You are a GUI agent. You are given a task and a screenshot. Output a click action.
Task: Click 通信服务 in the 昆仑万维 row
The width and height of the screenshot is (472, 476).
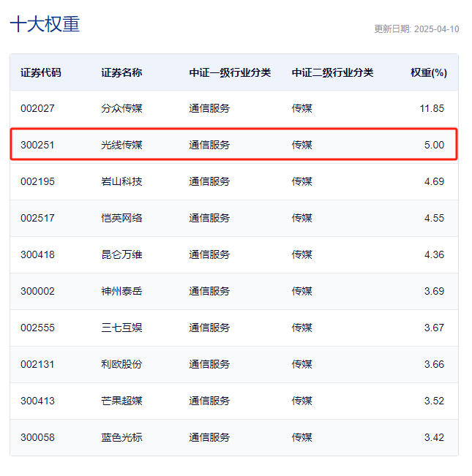(x=209, y=254)
